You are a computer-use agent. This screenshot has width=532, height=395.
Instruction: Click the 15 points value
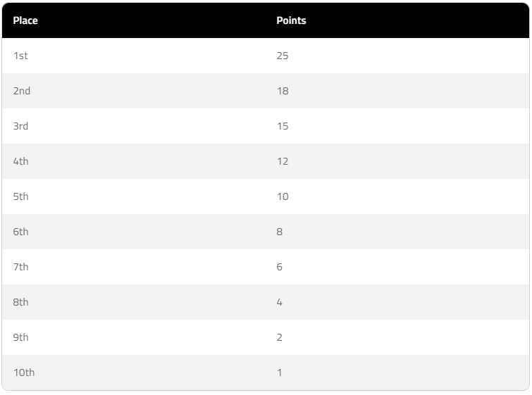(283, 126)
